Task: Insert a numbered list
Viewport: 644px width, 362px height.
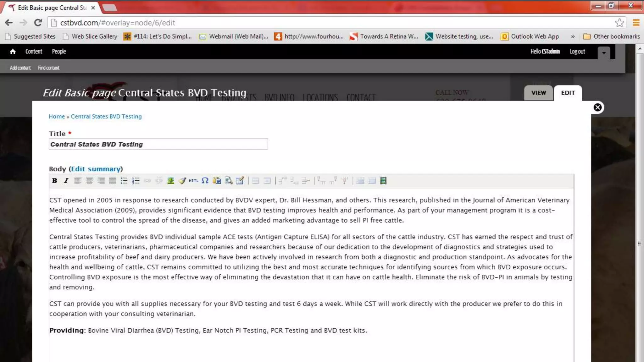Action: tap(136, 181)
